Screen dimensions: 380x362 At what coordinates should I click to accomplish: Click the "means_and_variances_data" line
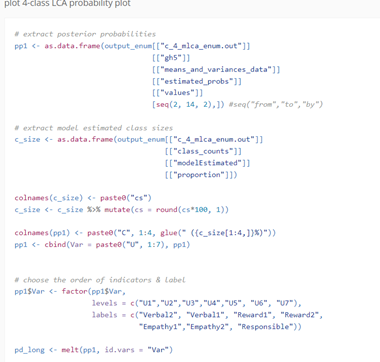216,69
